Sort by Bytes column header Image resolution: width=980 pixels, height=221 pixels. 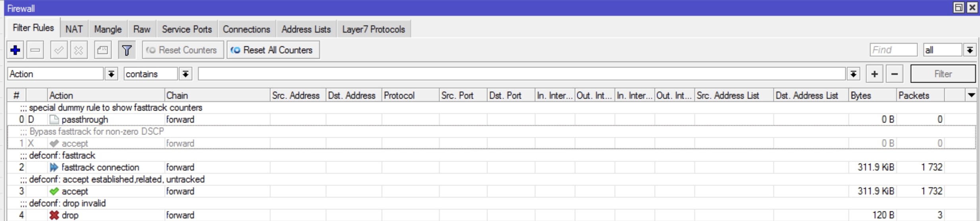coord(873,95)
